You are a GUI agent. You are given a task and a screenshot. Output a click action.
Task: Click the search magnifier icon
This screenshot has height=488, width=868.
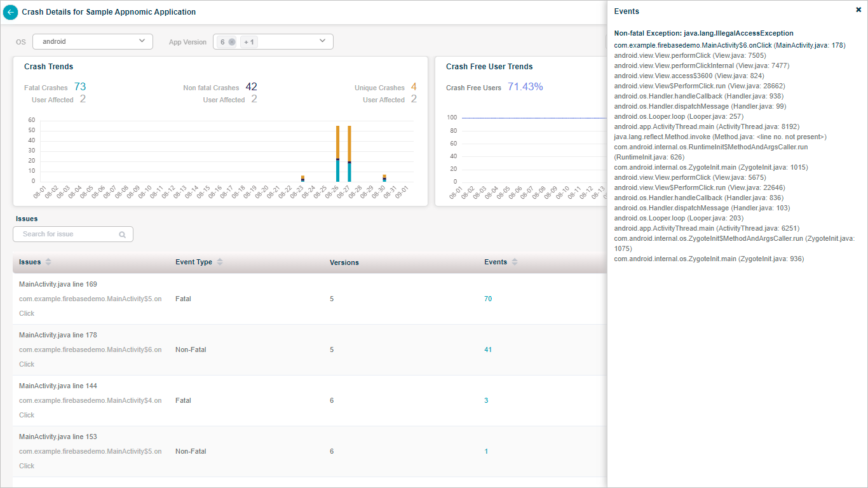tap(122, 234)
